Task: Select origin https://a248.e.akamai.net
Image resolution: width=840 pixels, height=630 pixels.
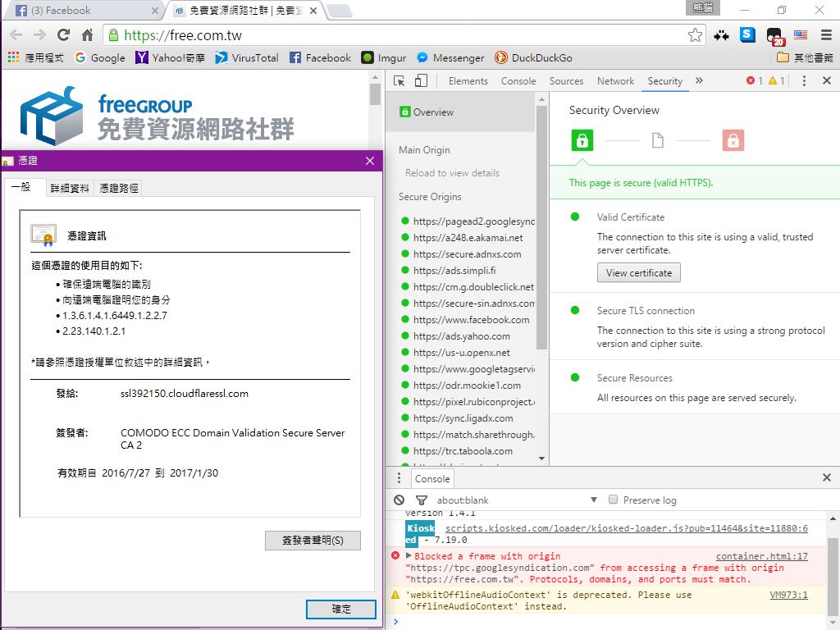Action: coord(468,238)
